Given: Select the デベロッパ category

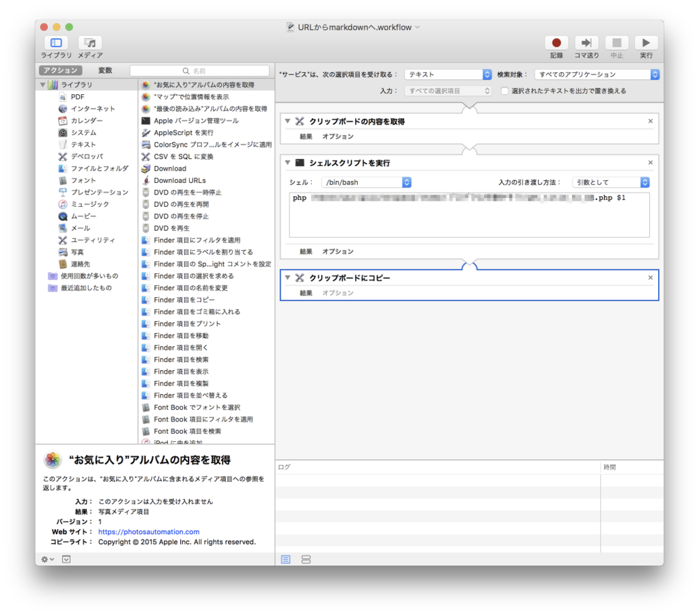Looking at the screenshot, I should [x=87, y=156].
